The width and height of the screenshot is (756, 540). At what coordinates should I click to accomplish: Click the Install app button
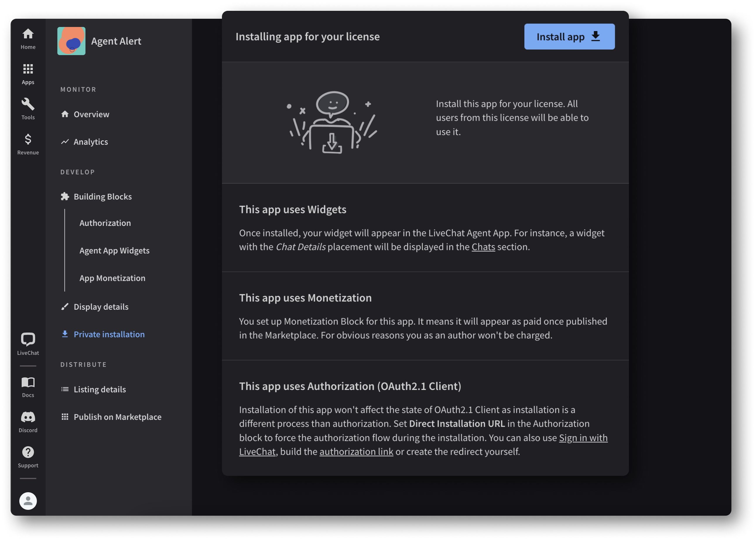click(x=569, y=36)
